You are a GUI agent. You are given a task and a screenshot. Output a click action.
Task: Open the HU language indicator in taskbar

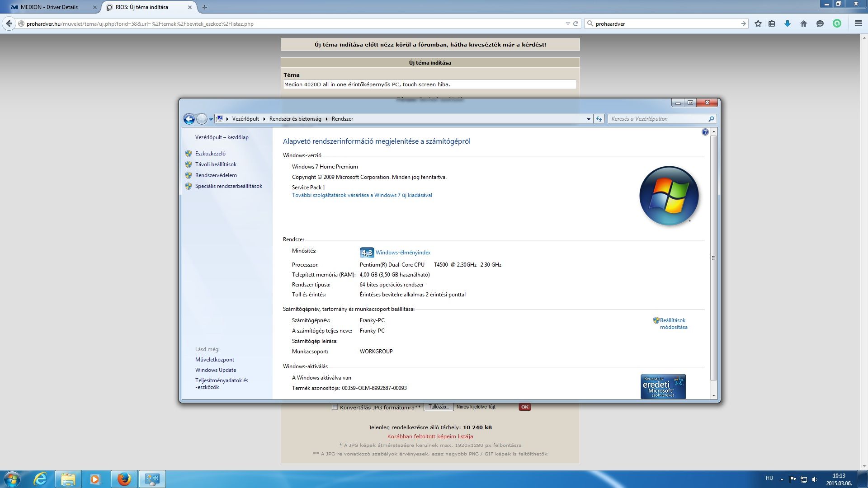tap(769, 478)
